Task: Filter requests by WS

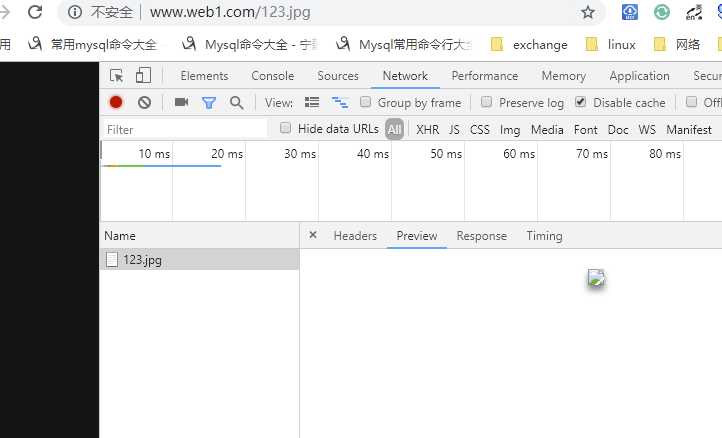Action: 647,130
